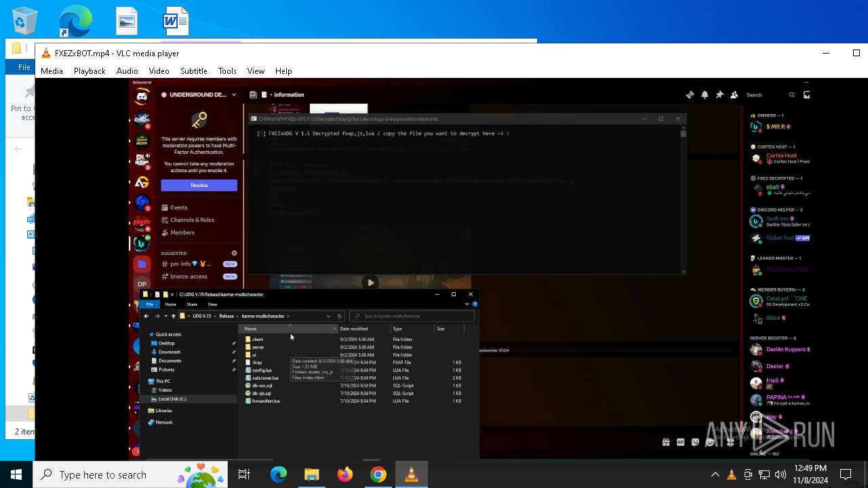Click the Microsoft Edge desktop shortcut
Screen dimensions: 868x488
[x=75, y=20]
